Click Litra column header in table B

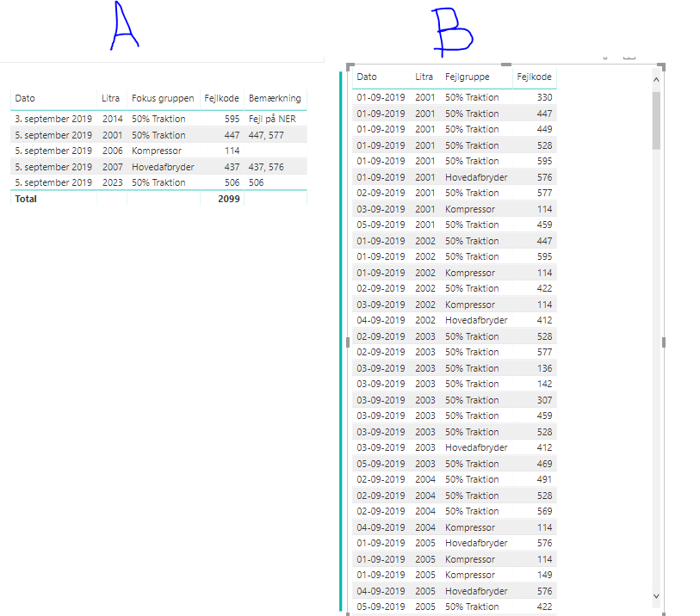tap(424, 77)
